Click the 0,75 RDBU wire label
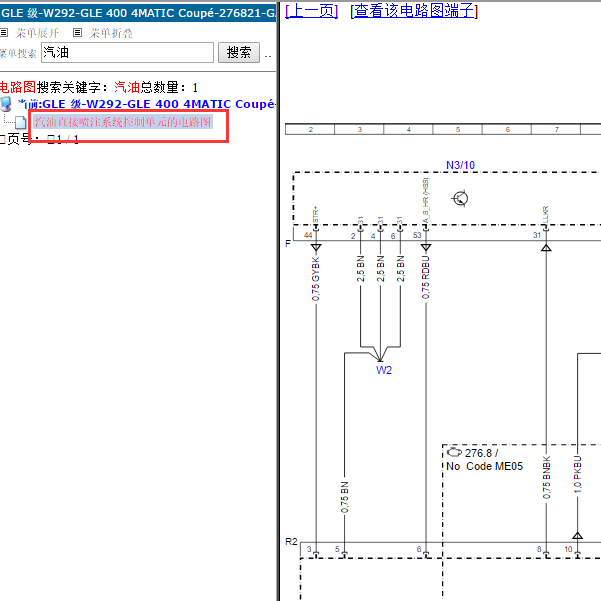 click(425, 278)
